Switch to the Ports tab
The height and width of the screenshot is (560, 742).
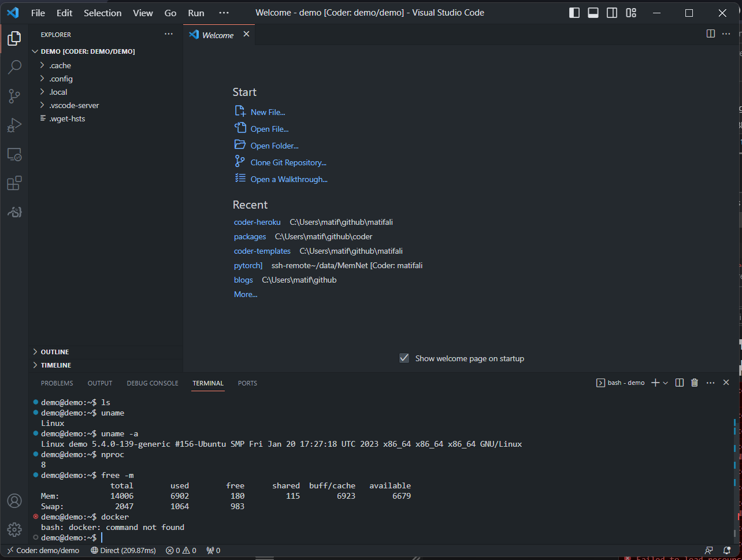(247, 383)
